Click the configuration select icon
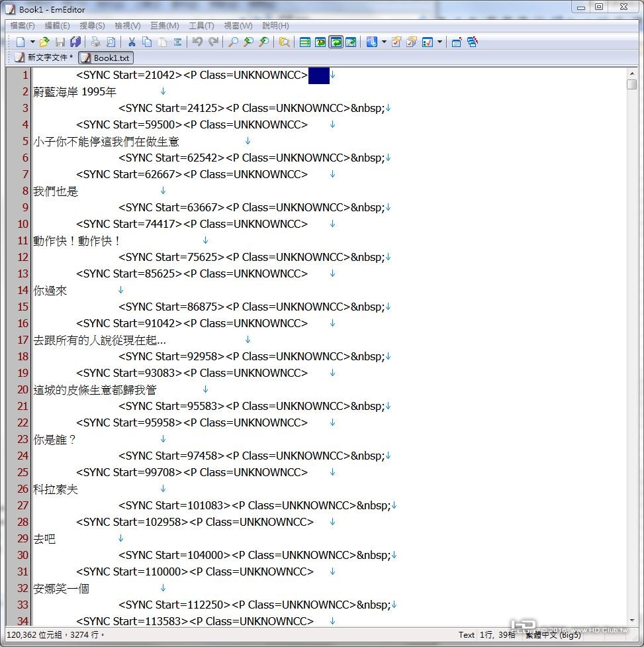This screenshot has height=647, width=644. click(x=372, y=42)
